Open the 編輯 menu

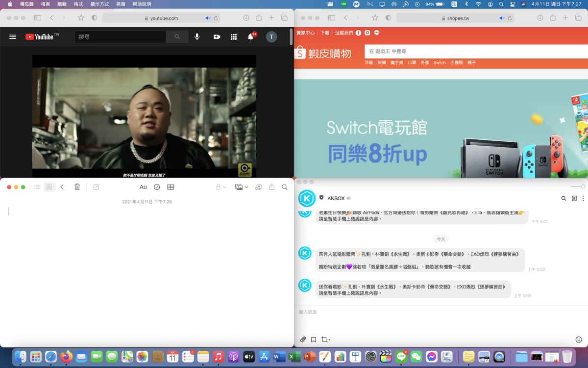(x=62, y=4)
